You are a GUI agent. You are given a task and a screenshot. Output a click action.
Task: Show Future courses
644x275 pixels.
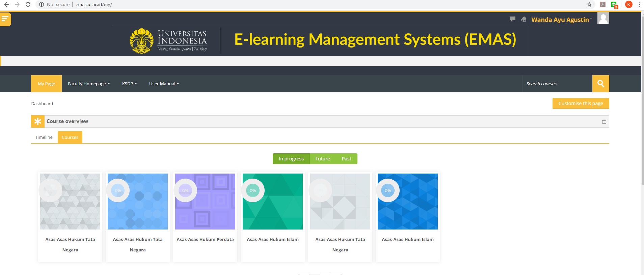[323, 159]
